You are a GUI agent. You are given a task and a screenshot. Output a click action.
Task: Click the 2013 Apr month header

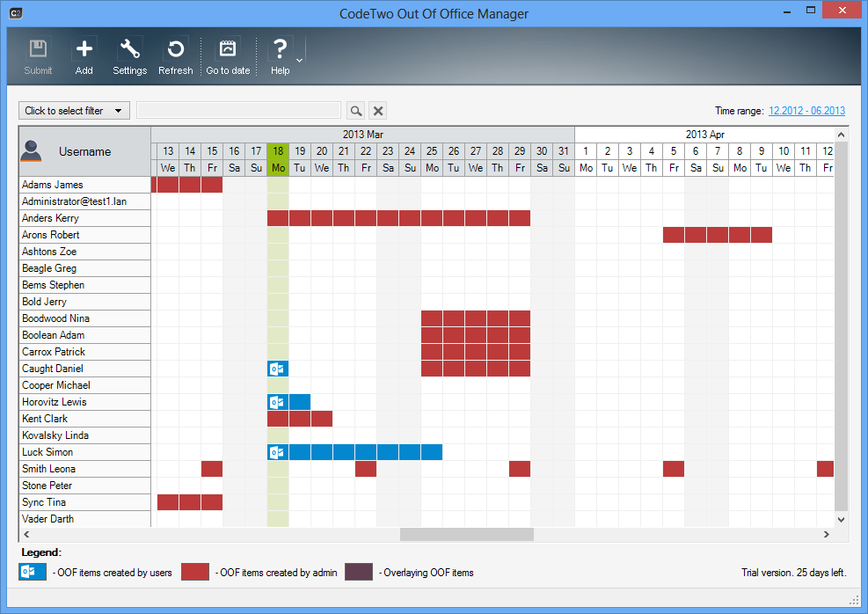point(704,135)
